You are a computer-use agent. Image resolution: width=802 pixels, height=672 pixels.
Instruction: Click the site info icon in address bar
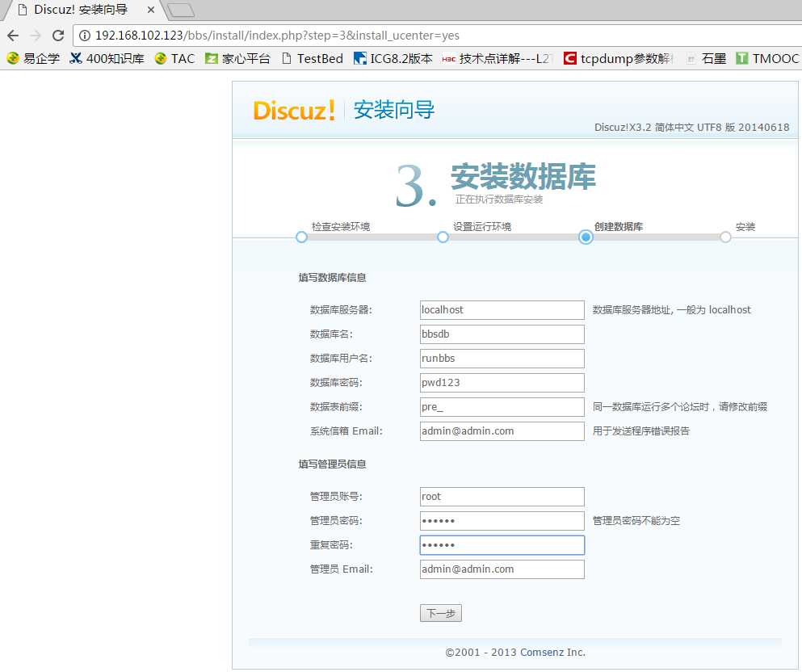pyautogui.click(x=85, y=36)
